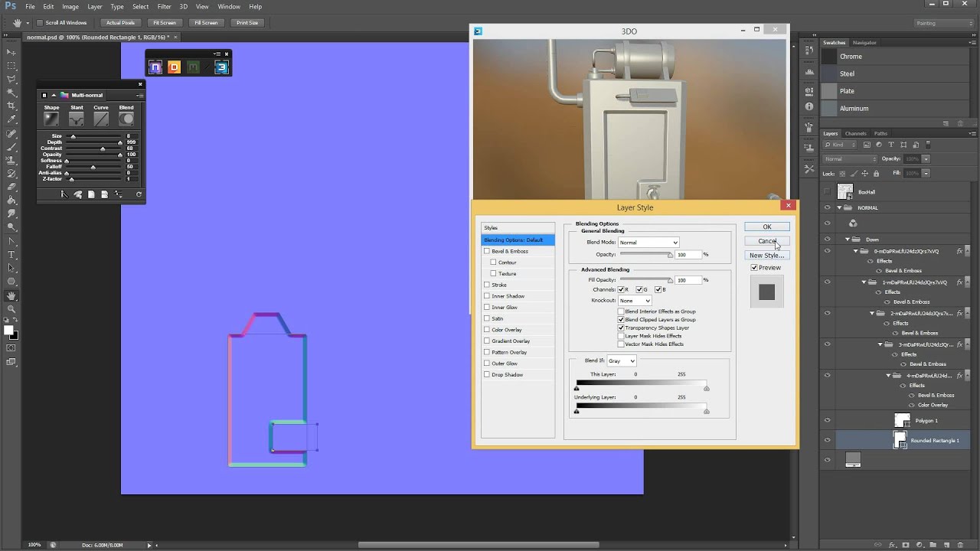980x551 pixels.
Task: Open the purple N plugin panel icon
Action: click(x=155, y=67)
